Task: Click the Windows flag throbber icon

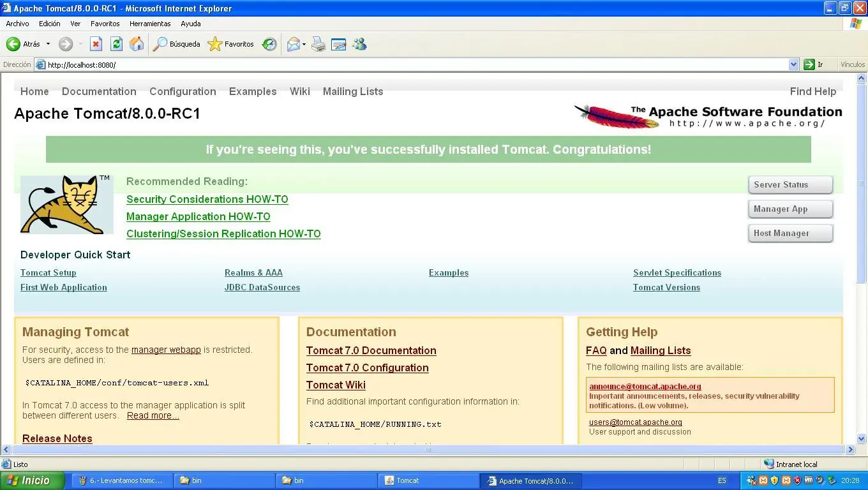Action: pyautogui.click(x=856, y=24)
